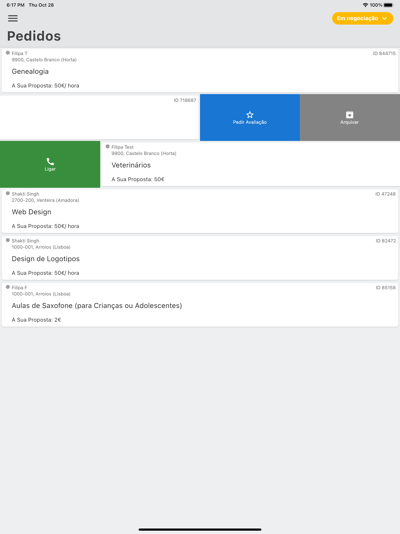Image resolution: width=400 pixels, height=534 pixels.
Task: Tap the Arquivar archive icon
Action: (350, 115)
